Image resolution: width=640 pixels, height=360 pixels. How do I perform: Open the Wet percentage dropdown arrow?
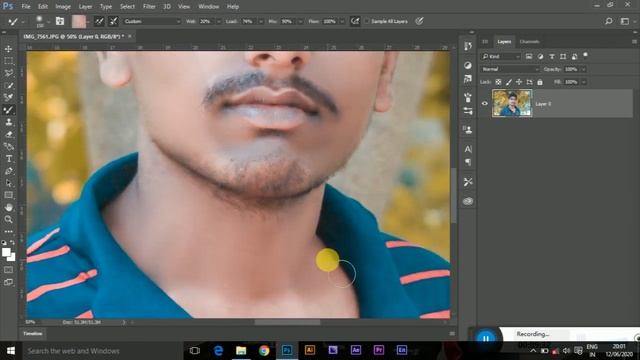218,21
